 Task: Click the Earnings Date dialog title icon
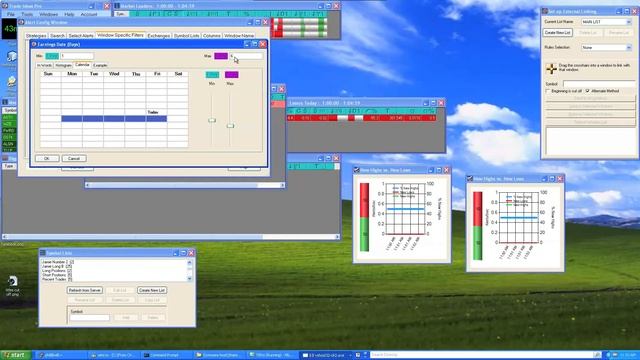34,44
